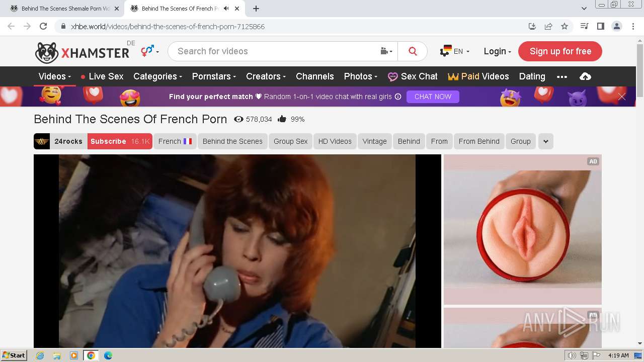This screenshot has height=362, width=644.
Task: Click the address bar URL
Action: [x=168, y=26]
